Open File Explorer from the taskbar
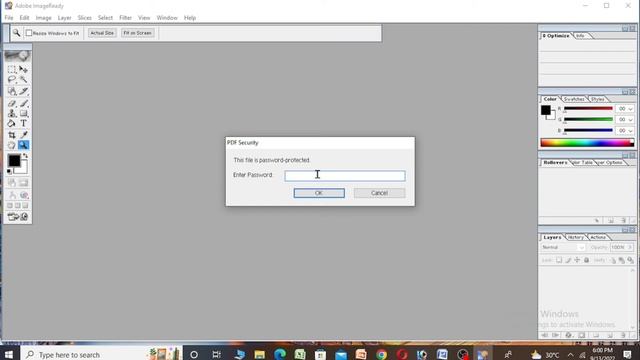This screenshot has height=360, width=640. point(260,354)
